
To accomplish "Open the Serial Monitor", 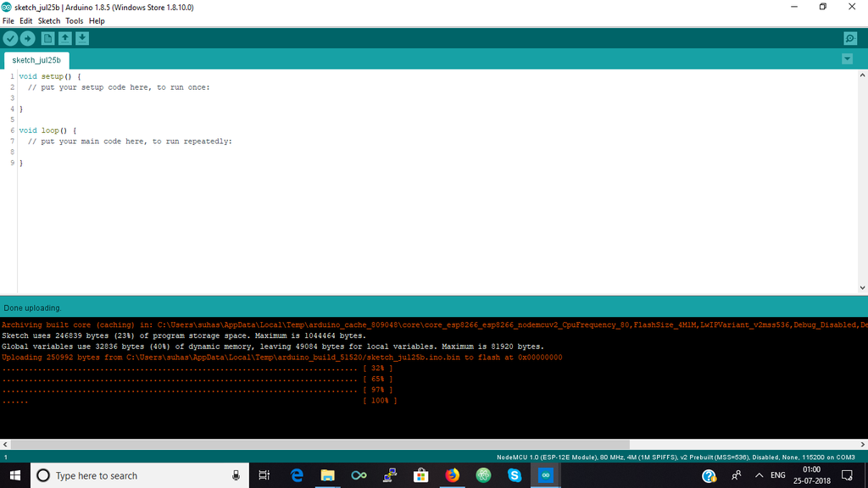I will pos(849,38).
